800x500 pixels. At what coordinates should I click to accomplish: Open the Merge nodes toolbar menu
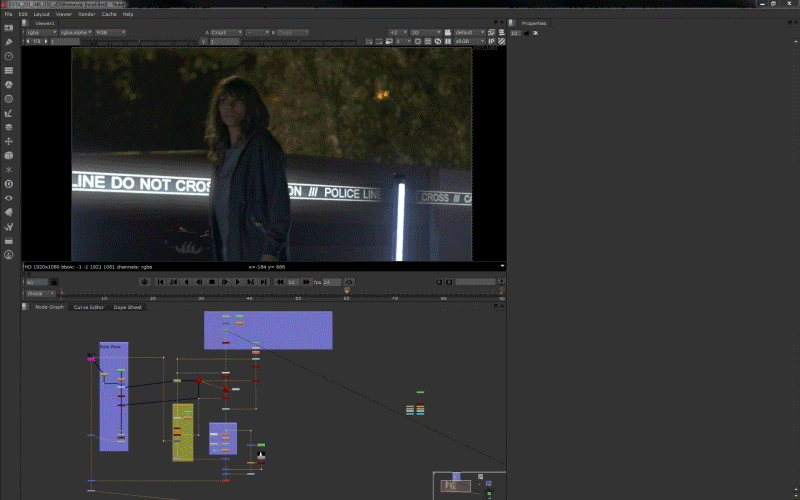pos(9,127)
